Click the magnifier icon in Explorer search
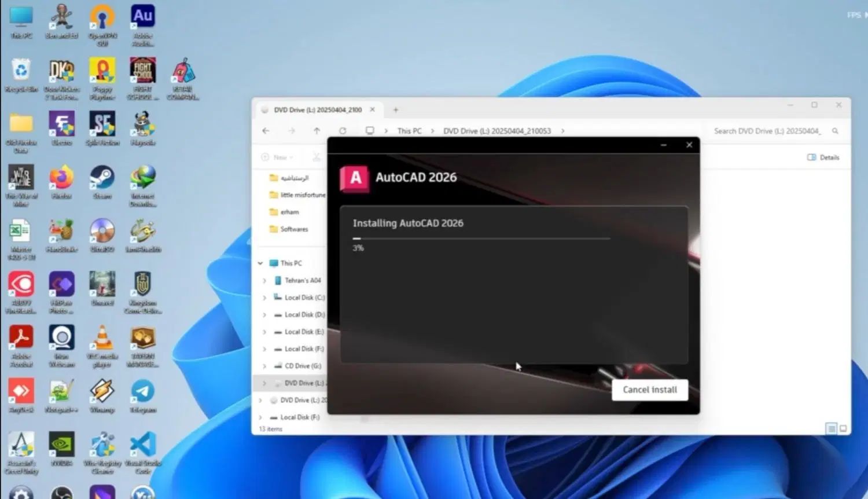 pos(835,131)
